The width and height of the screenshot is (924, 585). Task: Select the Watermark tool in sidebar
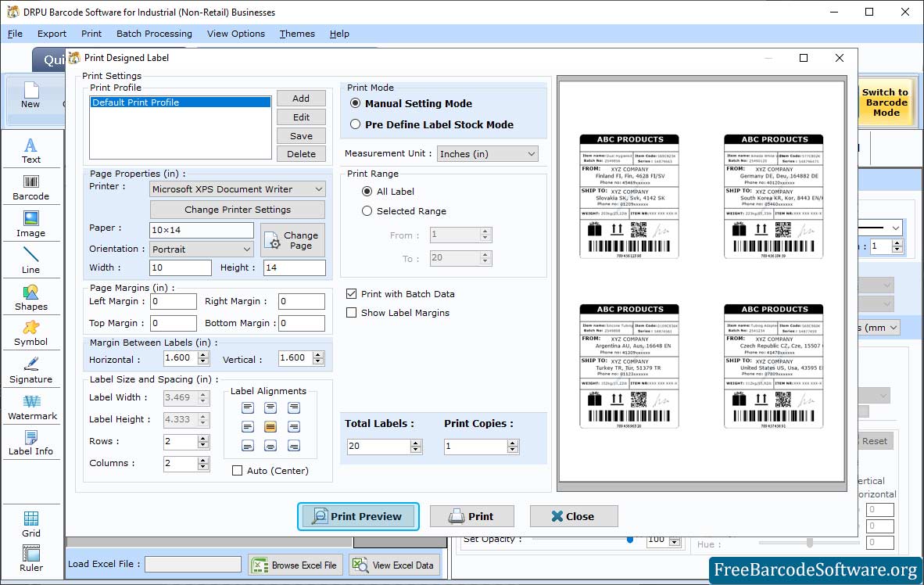click(32, 407)
